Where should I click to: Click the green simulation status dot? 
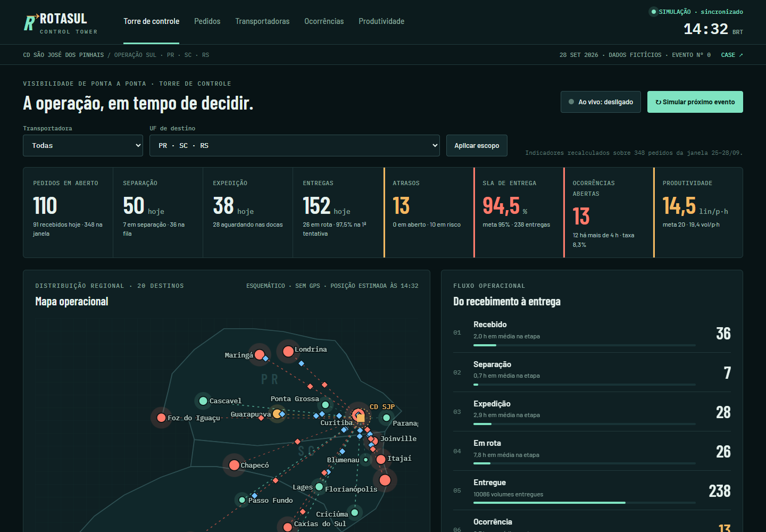[654, 12]
